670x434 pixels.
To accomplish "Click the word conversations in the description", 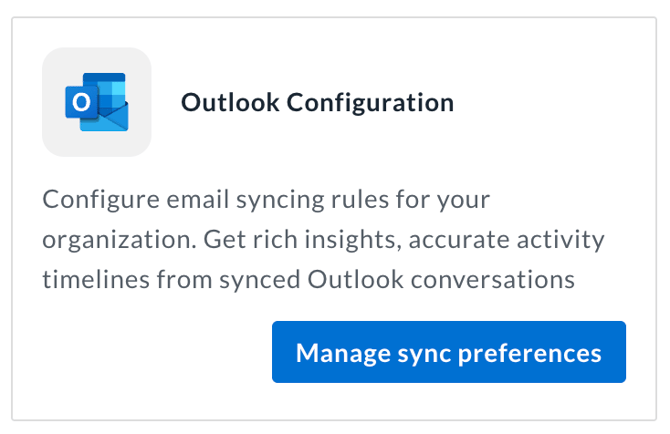I will pos(493,280).
